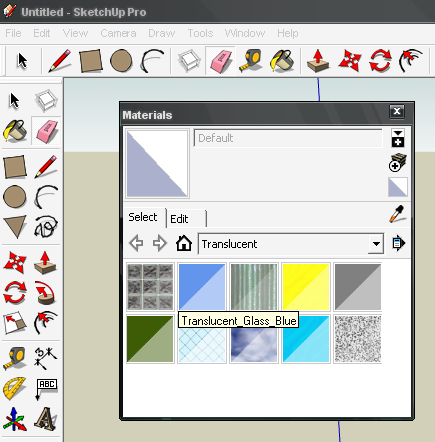Open the Window menu
This screenshot has width=435, height=442.
point(245,33)
